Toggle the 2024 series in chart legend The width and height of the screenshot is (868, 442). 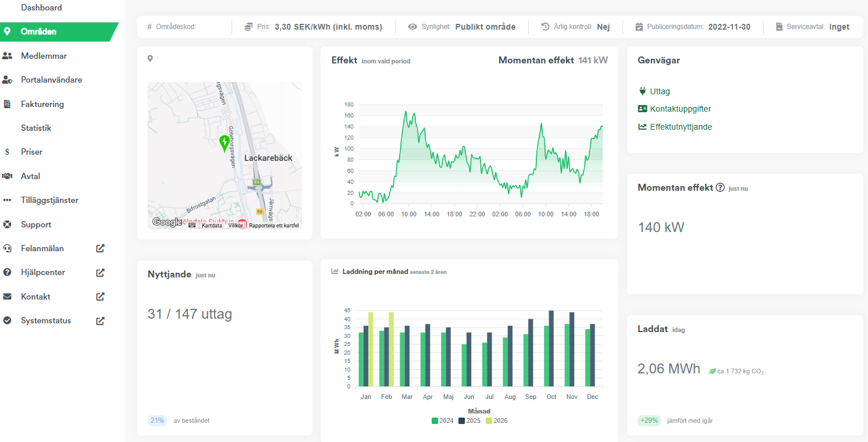(442, 420)
